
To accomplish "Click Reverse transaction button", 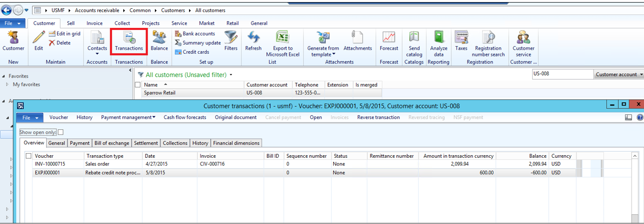I will (378, 117).
